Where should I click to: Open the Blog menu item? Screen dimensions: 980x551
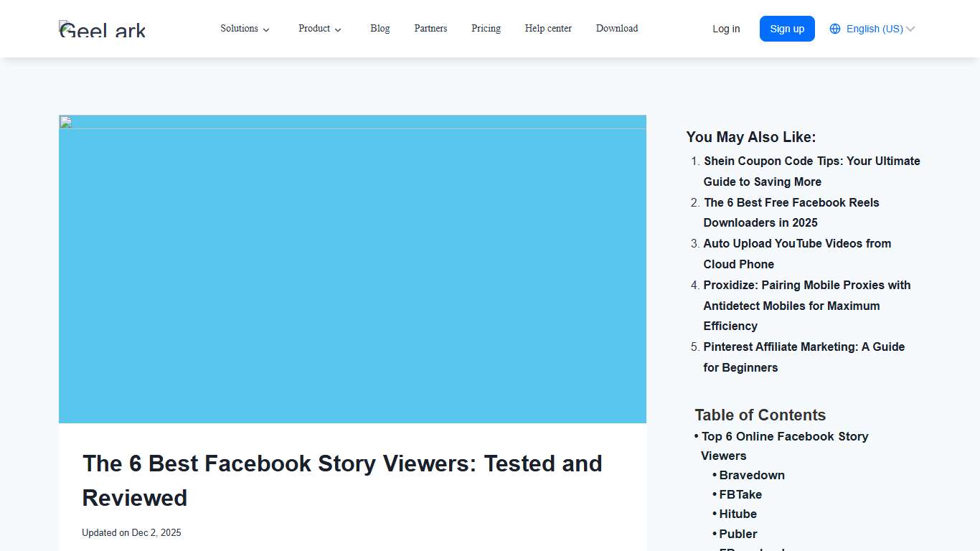tap(380, 29)
